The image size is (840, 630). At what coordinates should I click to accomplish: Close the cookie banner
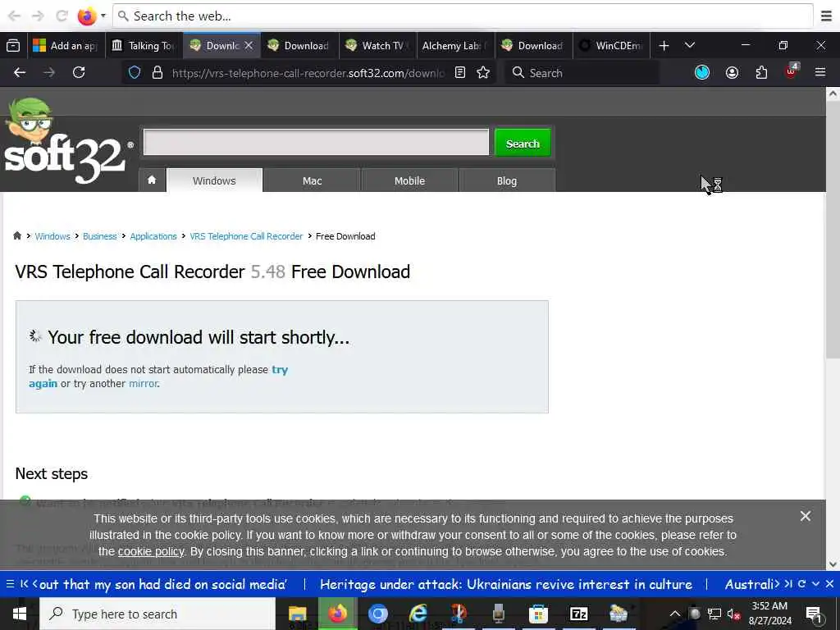(x=806, y=517)
